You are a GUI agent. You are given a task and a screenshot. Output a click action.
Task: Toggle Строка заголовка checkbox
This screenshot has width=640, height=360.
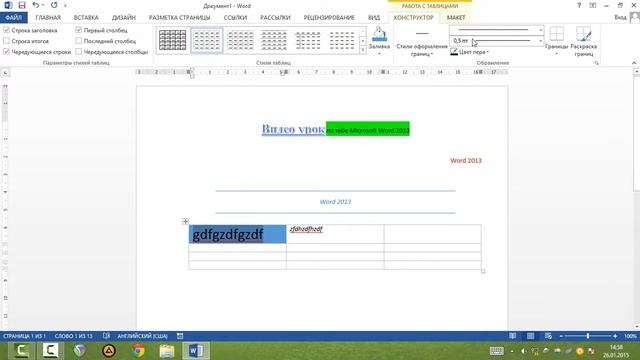point(6,30)
